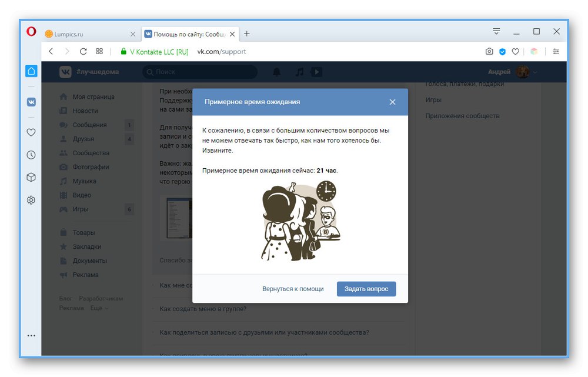Expand the Андрей profile dropdown arrow
Image resolution: width=588 pixels, height=377 pixels.
(535, 72)
